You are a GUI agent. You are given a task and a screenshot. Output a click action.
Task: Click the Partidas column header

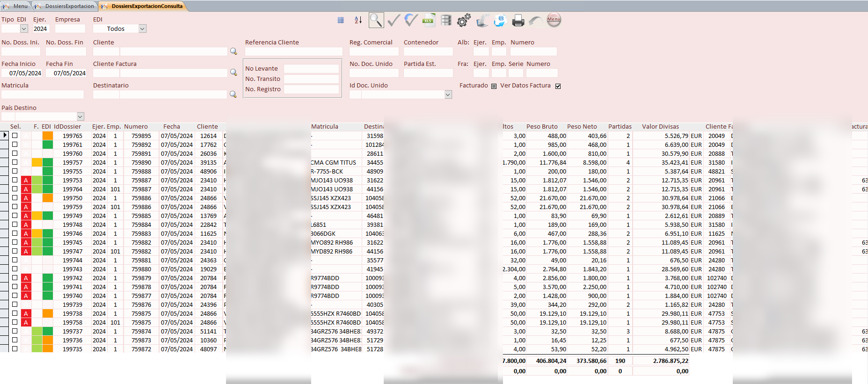pos(620,126)
